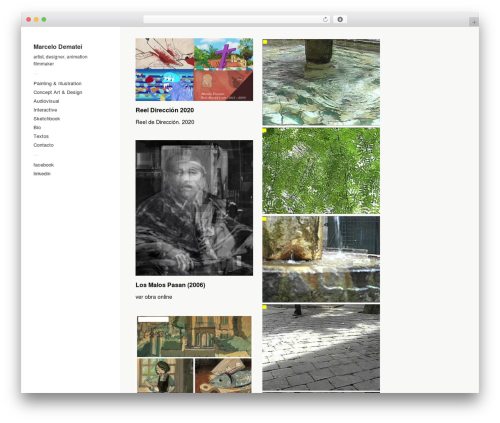
Task: Open the Contacto page
Action: [x=43, y=145]
